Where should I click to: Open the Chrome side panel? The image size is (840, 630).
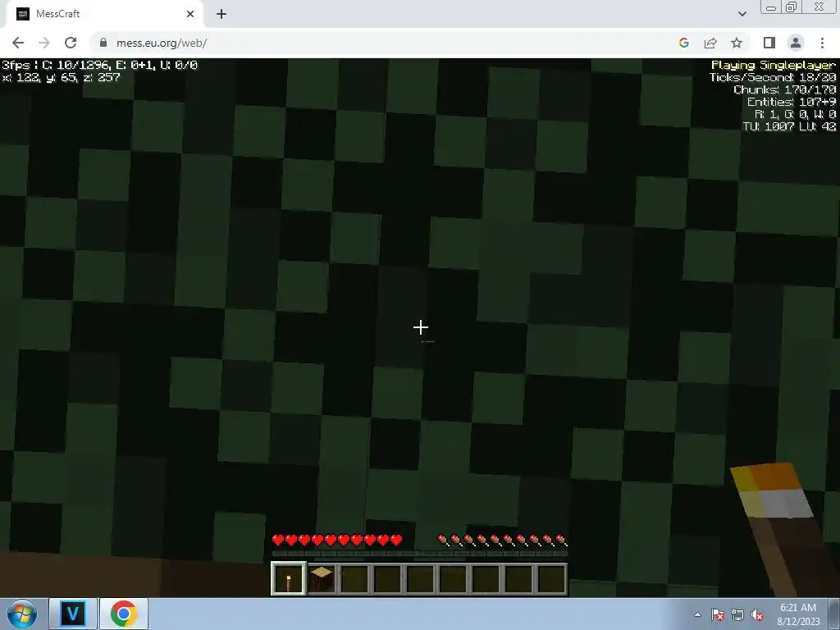click(769, 43)
